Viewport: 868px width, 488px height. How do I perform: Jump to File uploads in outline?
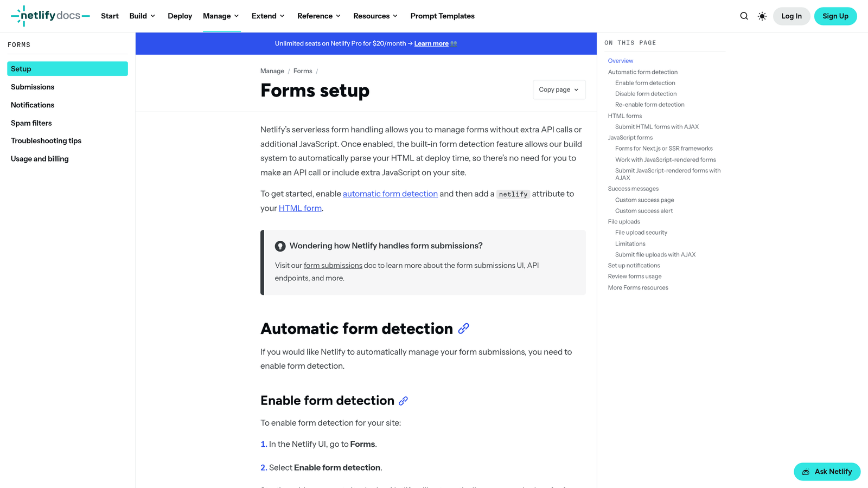click(x=624, y=222)
